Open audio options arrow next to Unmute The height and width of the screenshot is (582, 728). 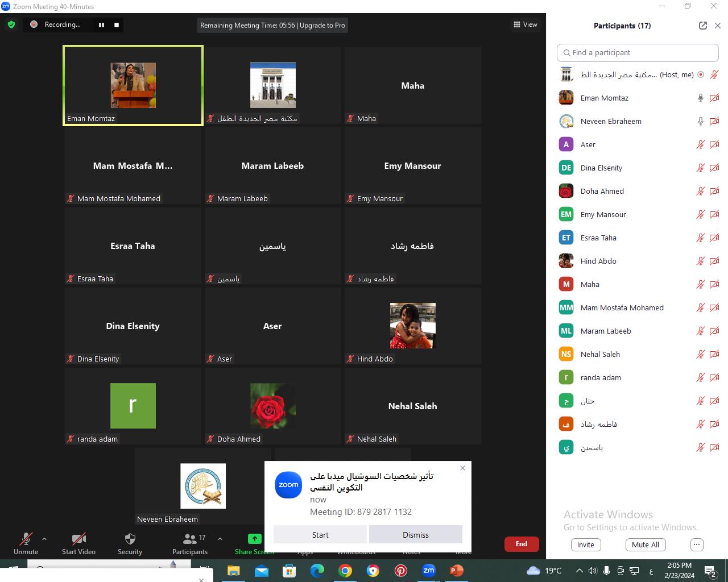point(44,539)
